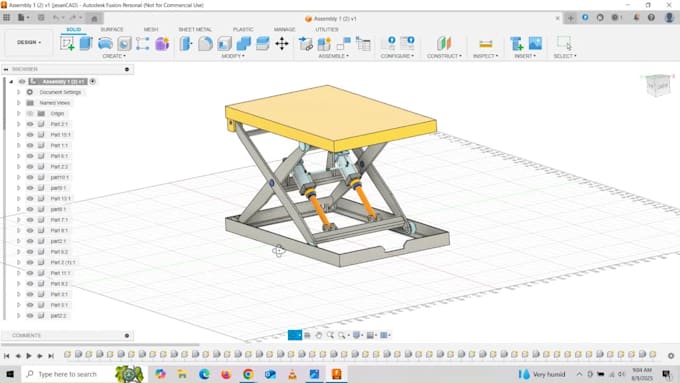Jump to timeline beginning

[7, 356]
